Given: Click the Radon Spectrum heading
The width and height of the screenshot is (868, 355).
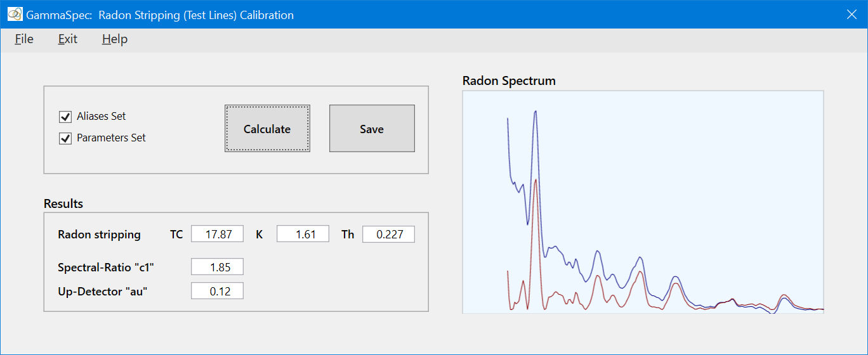Looking at the screenshot, I should click(x=509, y=81).
